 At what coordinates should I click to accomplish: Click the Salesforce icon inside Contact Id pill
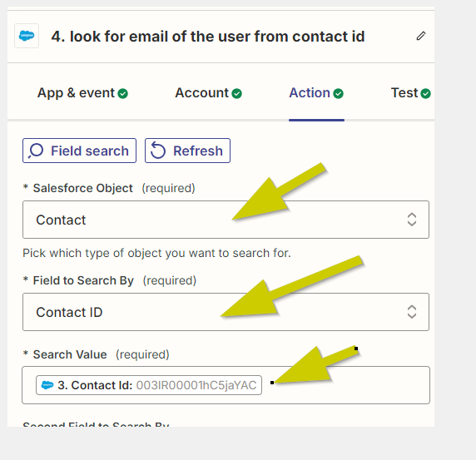click(x=47, y=385)
